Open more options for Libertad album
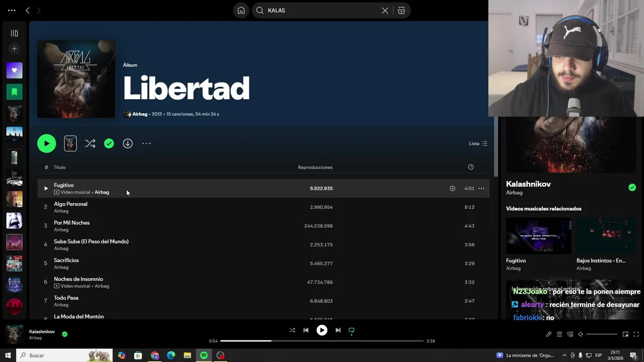Image resolution: width=644 pixels, height=362 pixels. pos(146,143)
